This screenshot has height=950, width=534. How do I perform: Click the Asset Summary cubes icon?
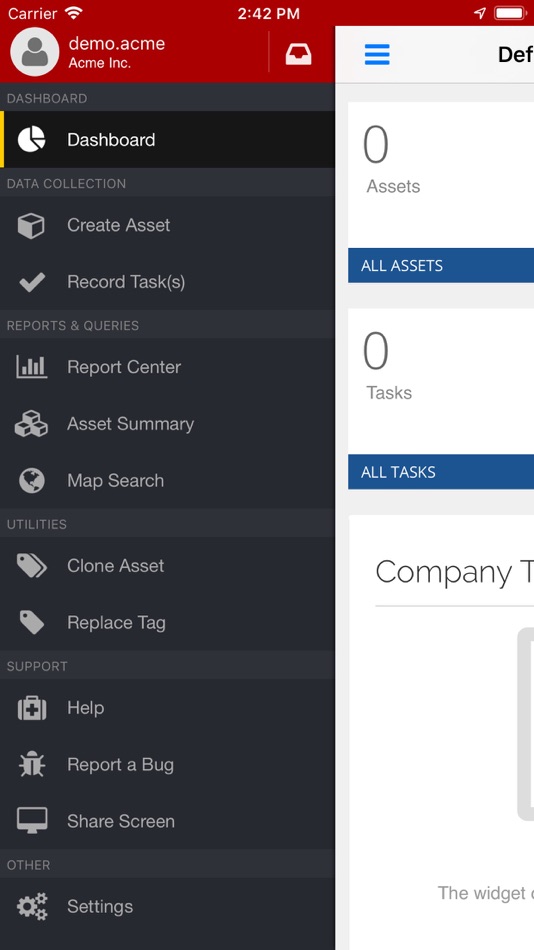32,424
